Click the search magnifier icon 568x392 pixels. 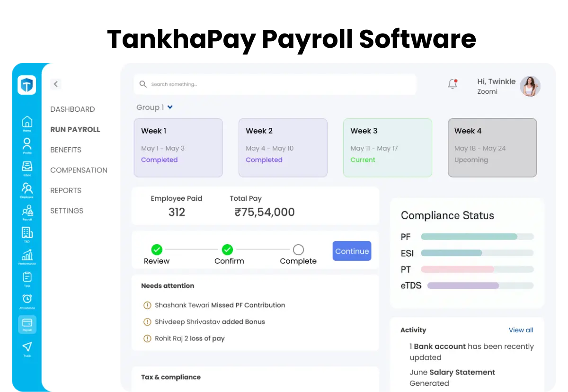143,84
